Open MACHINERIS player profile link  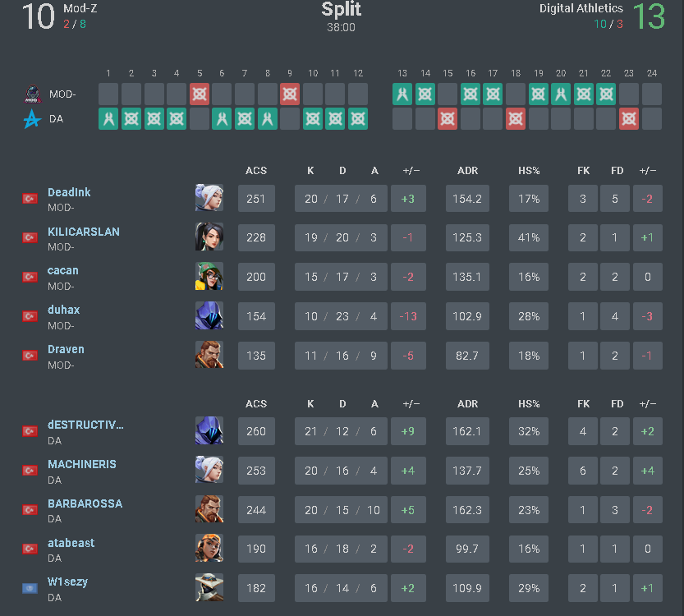coord(81,464)
